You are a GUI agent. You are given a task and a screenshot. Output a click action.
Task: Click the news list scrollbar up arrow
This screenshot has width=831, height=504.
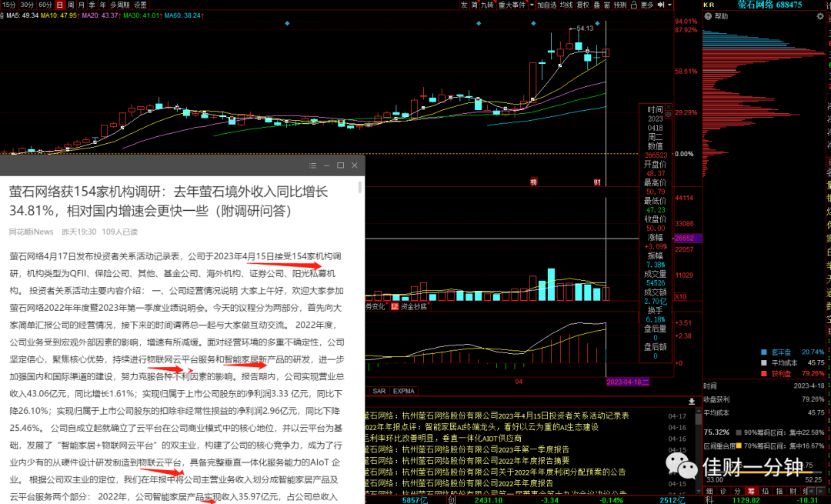[x=699, y=412]
